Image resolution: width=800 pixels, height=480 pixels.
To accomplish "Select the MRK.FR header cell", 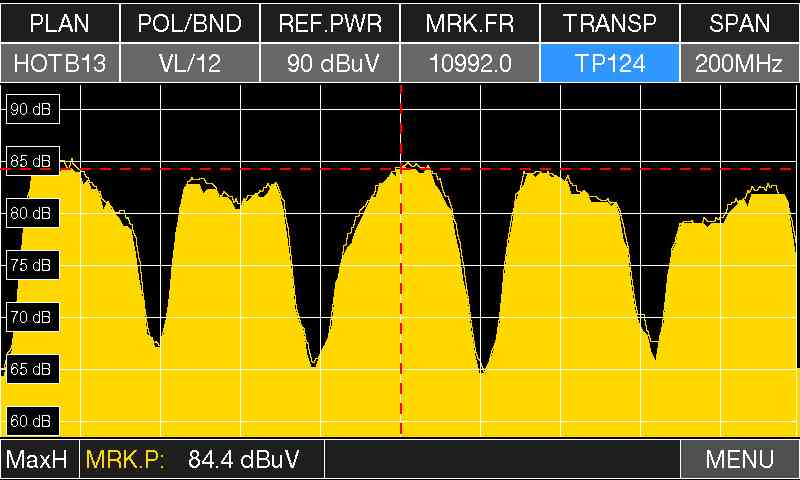I will point(470,23).
